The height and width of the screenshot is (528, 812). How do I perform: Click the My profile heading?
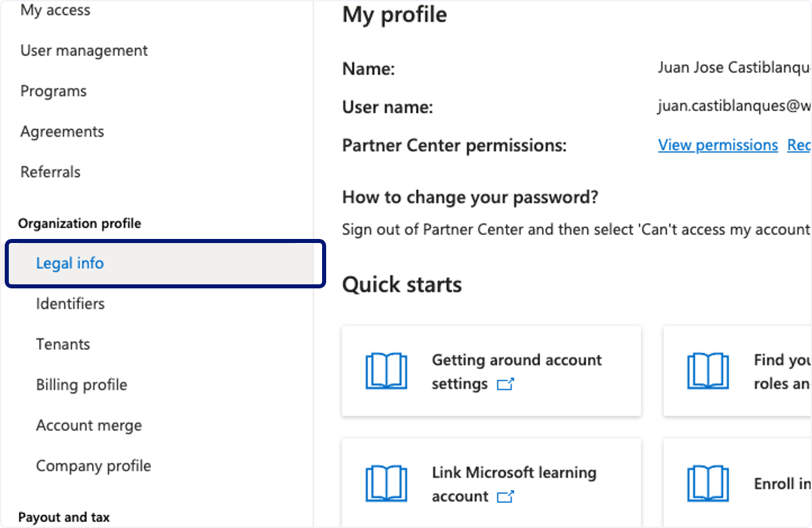pyautogui.click(x=394, y=15)
